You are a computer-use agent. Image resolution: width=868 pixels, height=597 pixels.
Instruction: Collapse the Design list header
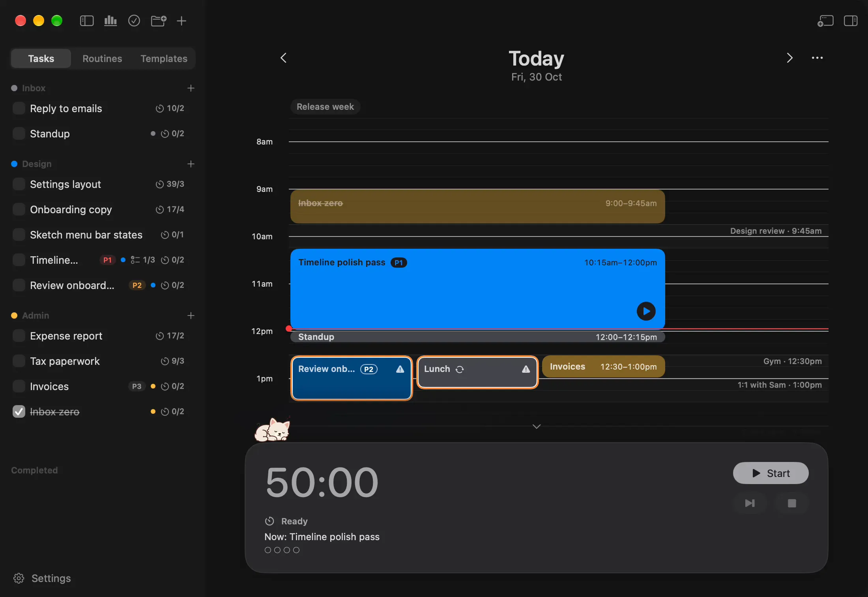click(37, 164)
